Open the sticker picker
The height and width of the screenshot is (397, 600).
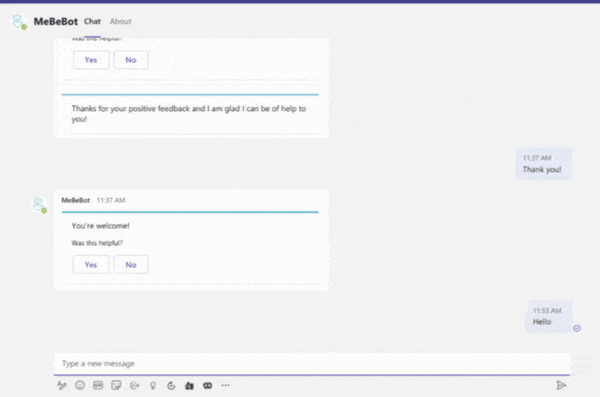point(116,386)
